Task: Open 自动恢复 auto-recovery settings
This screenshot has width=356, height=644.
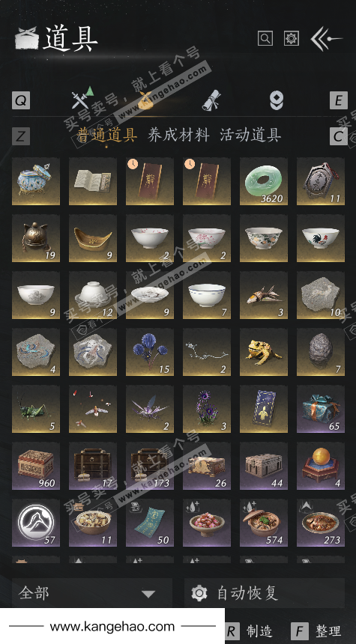Action: click(265, 593)
